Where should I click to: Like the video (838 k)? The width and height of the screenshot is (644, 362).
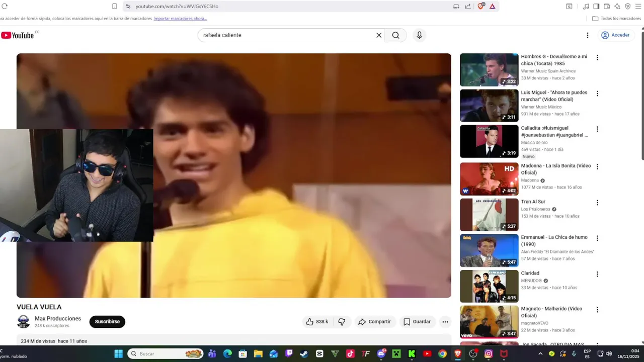(317, 322)
